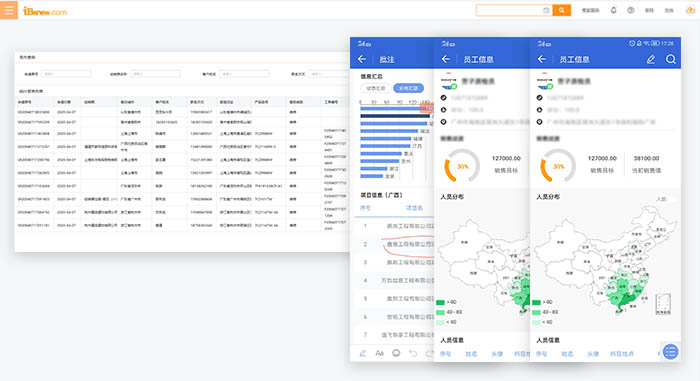Tap the 127000.00 value on middle screen
700x381 pixels.
(x=506, y=158)
